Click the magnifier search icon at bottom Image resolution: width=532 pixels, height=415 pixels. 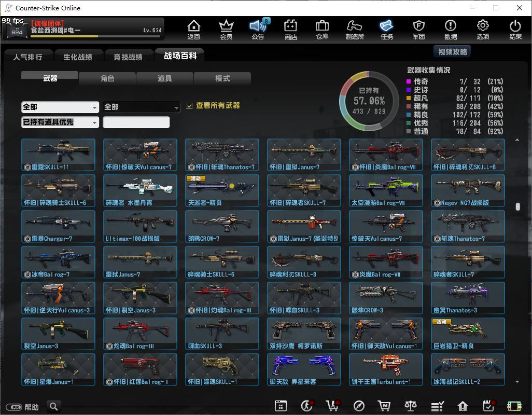53,406
